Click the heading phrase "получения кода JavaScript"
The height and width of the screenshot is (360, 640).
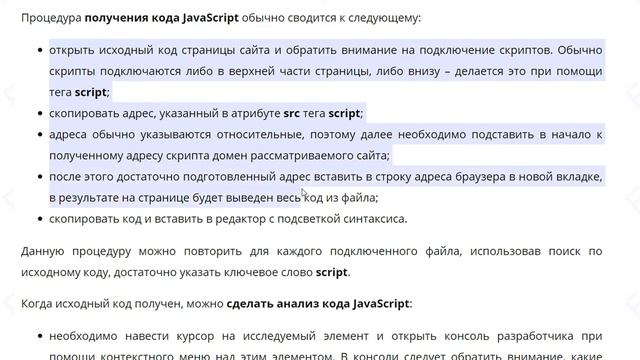click(161, 18)
